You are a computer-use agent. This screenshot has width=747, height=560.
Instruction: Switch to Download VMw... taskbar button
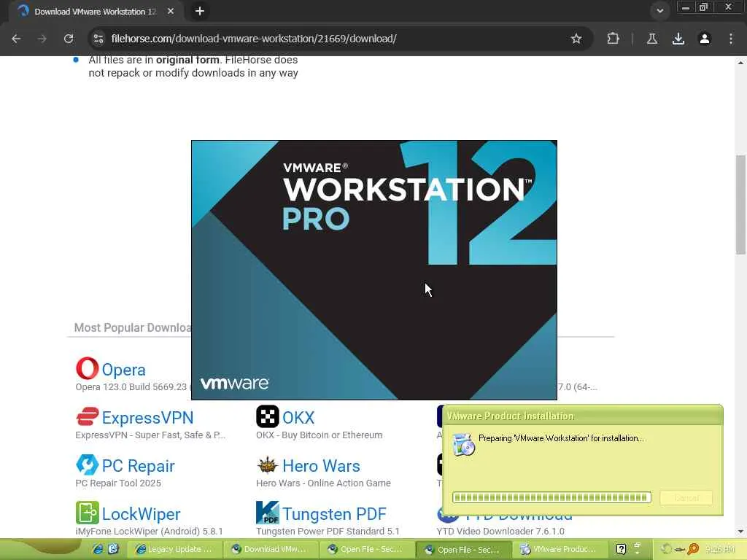[271, 550]
